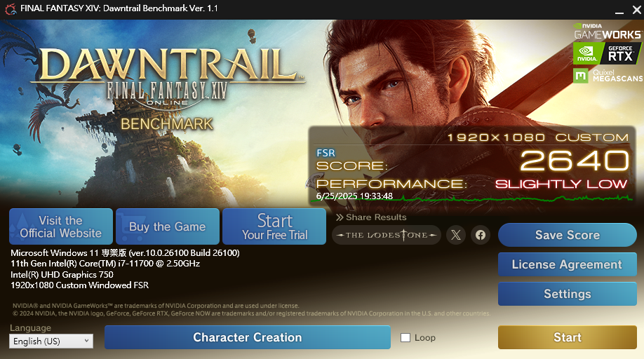Save the benchmark score

click(568, 235)
